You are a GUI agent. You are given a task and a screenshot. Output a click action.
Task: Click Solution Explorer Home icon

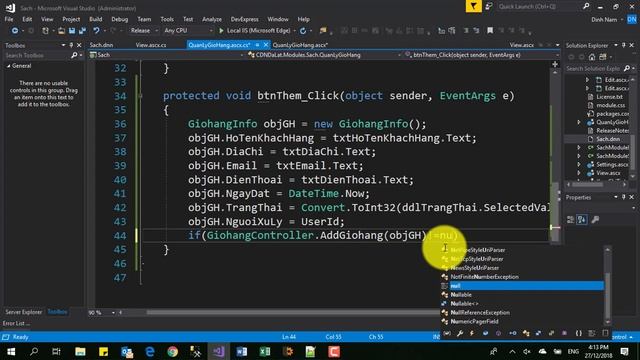[592, 57]
